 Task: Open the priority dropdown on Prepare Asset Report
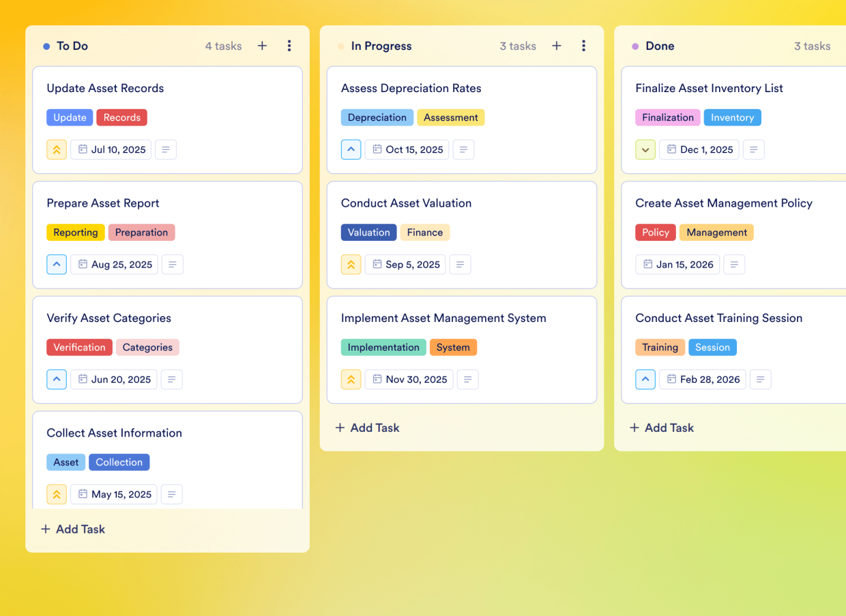57,264
